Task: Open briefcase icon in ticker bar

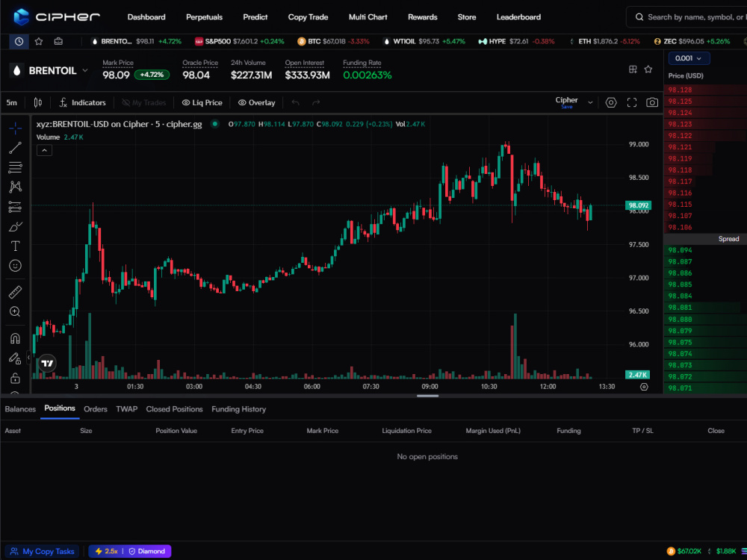Action: [58, 41]
